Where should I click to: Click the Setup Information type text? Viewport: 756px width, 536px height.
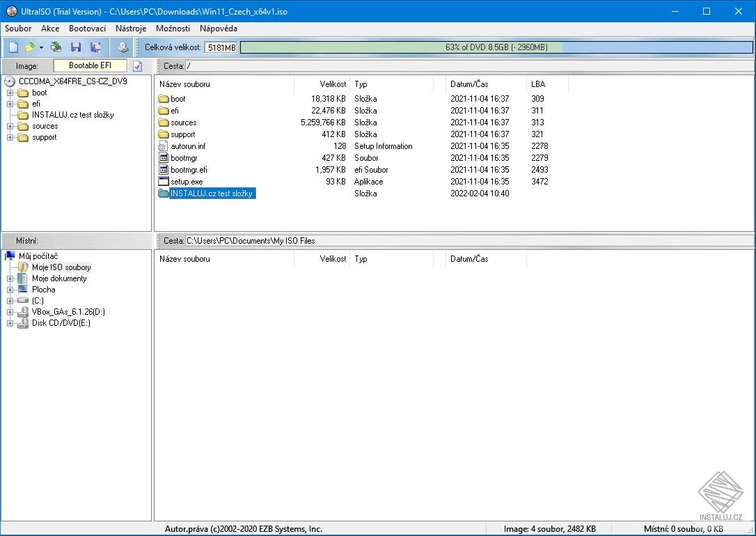pyautogui.click(x=384, y=146)
